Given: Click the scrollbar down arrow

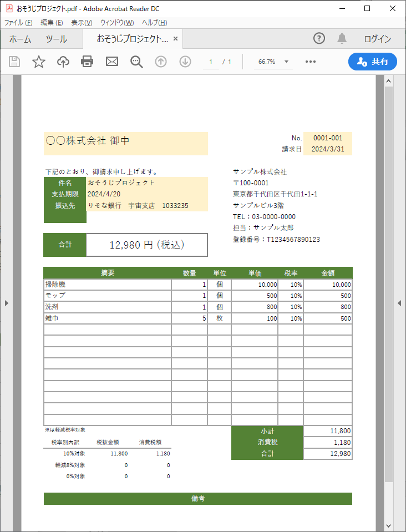Looking at the screenshot, I should pyautogui.click(x=389, y=526).
